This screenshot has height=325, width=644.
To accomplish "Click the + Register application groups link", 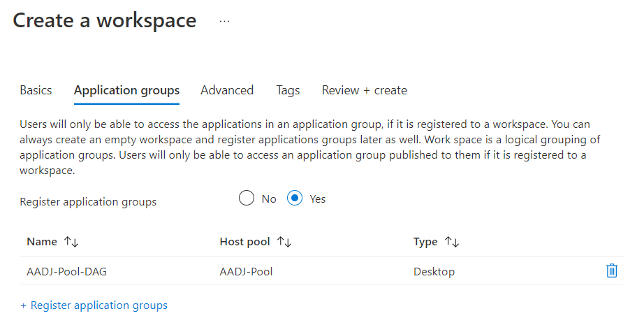I will tap(94, 305).
